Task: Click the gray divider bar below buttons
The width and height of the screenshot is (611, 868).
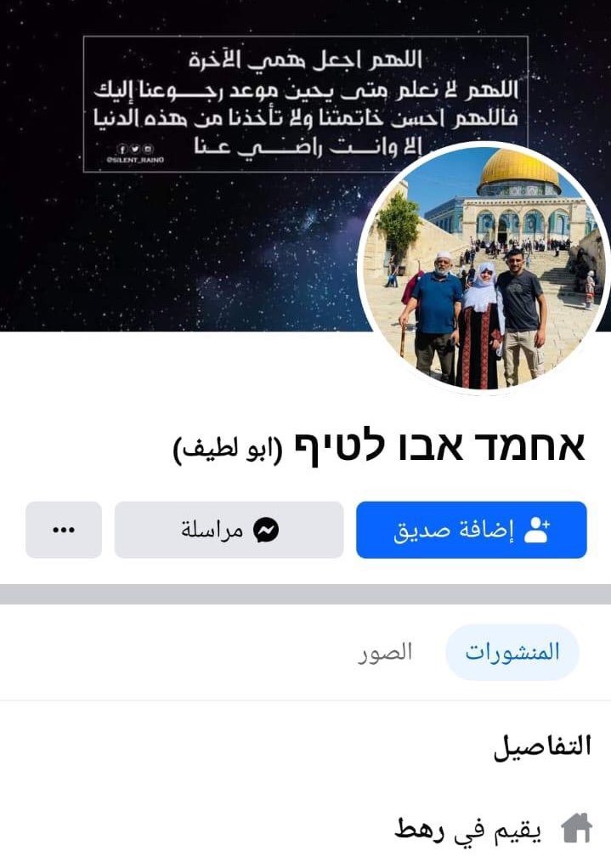Action: [306, 594]
